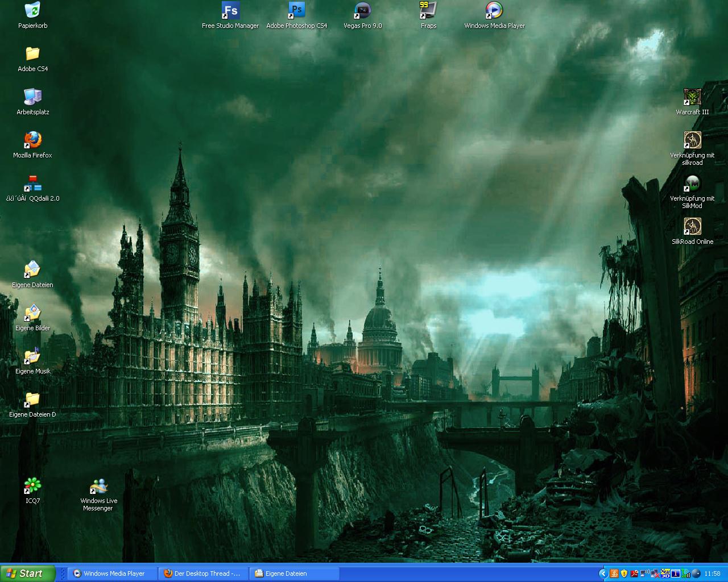Expand hidden system tray icons arrow
This screenshot has width=728, height=582.
coord(603,573)
